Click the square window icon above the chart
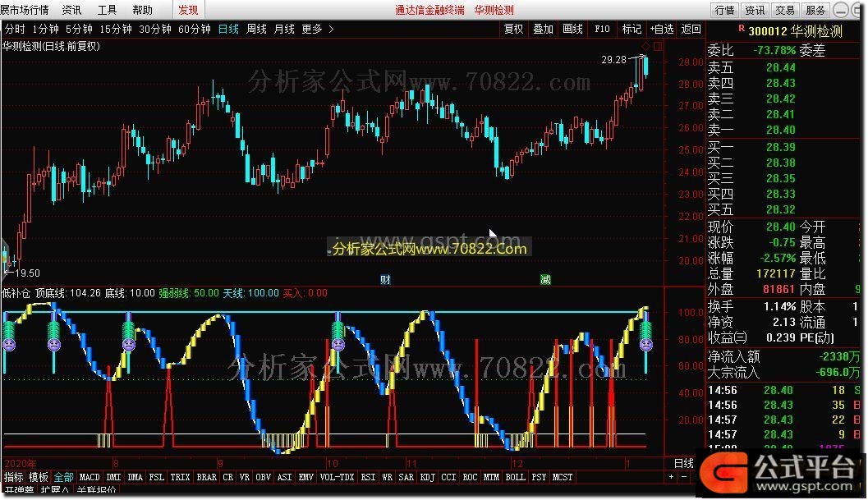 (659, 46)
